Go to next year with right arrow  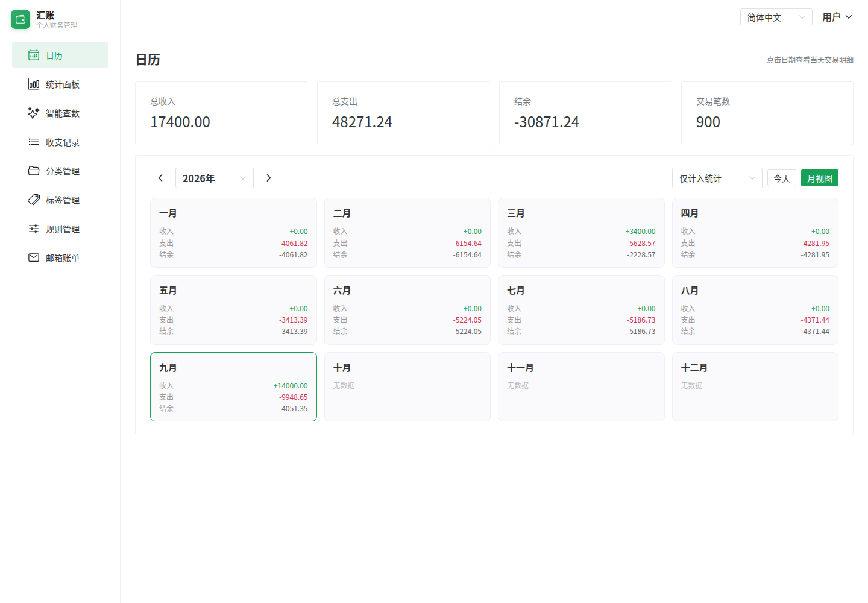click(269, 178)
